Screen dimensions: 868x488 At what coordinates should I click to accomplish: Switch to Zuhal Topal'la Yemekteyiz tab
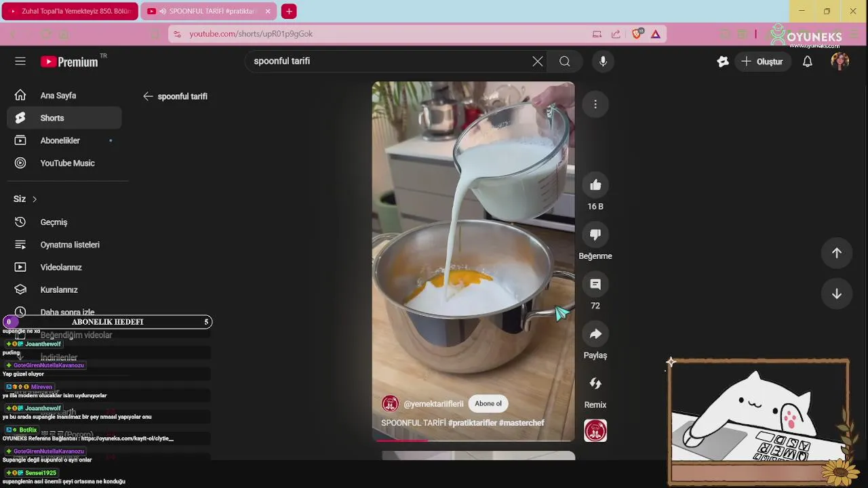click(70, 12)
